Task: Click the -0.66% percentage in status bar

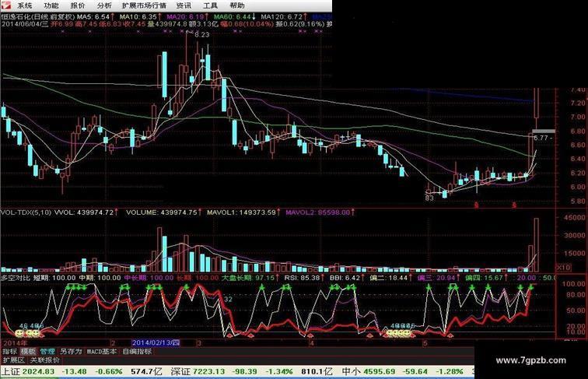Action: [x=109, y=372]
